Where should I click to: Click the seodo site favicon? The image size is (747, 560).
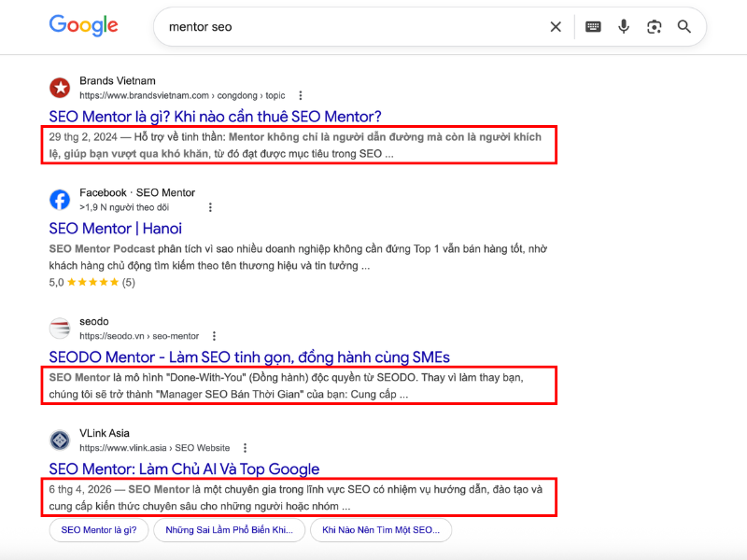60,329
